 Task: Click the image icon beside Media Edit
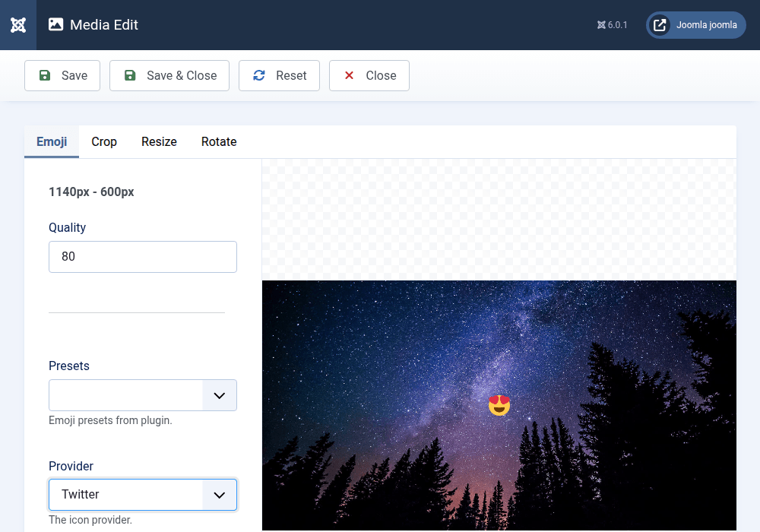[x=55, y=24]
